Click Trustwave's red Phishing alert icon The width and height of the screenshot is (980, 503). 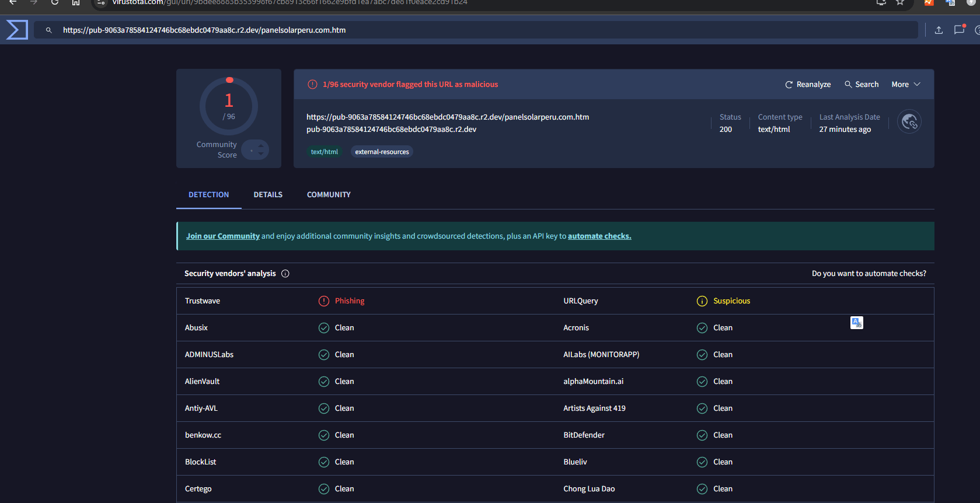324,301
